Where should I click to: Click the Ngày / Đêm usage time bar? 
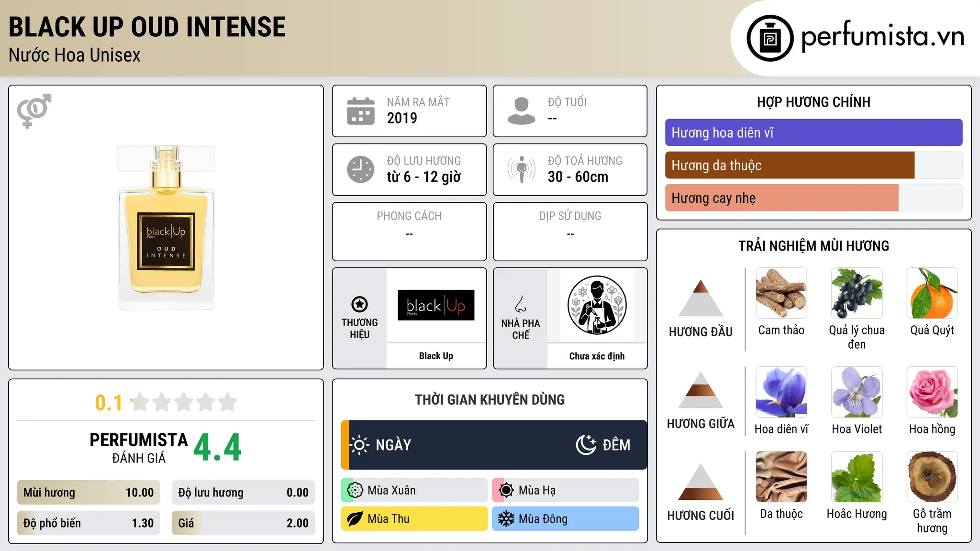[494, 445]
